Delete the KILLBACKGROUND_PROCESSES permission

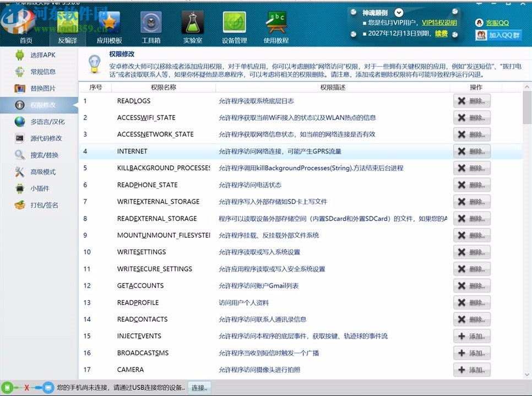[x=472, y=168]
